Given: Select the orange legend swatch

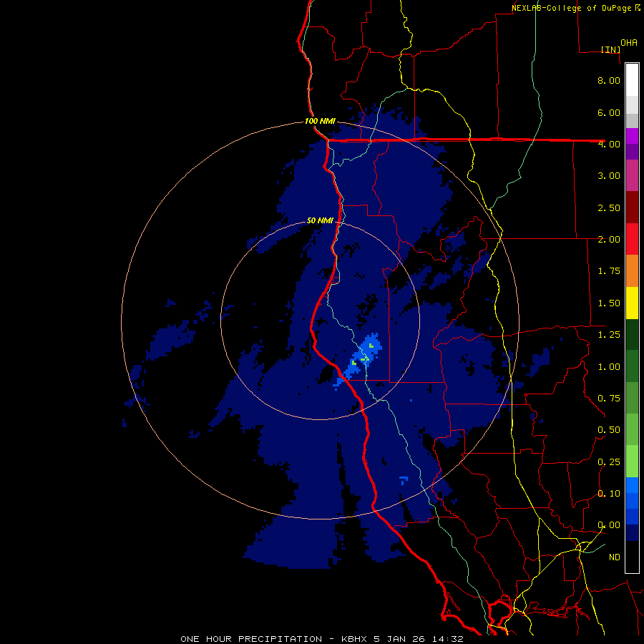Looking at the screenshot, I should 632,271.
